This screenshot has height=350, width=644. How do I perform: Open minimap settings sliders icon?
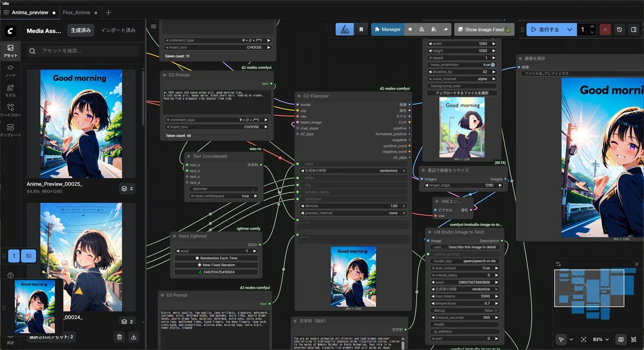click(x=559, y=264)
